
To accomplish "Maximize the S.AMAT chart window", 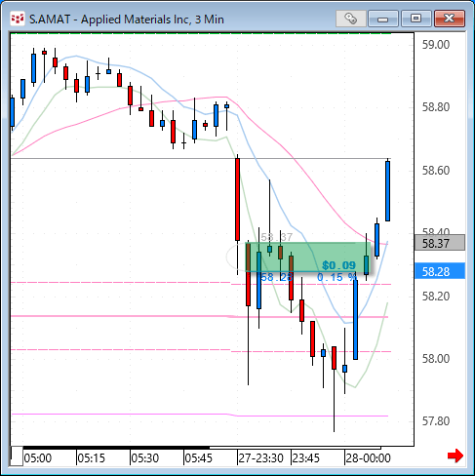I will click(416, 19).
